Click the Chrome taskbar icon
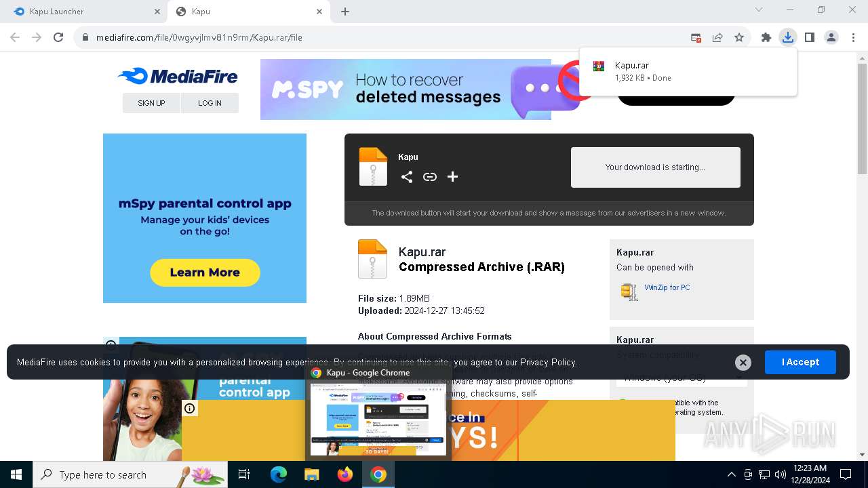Screen dimensions: 868x488 click(x=378, y=474)
